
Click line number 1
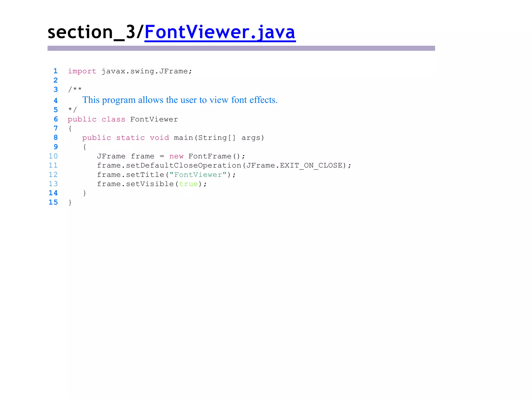(55, 71)
